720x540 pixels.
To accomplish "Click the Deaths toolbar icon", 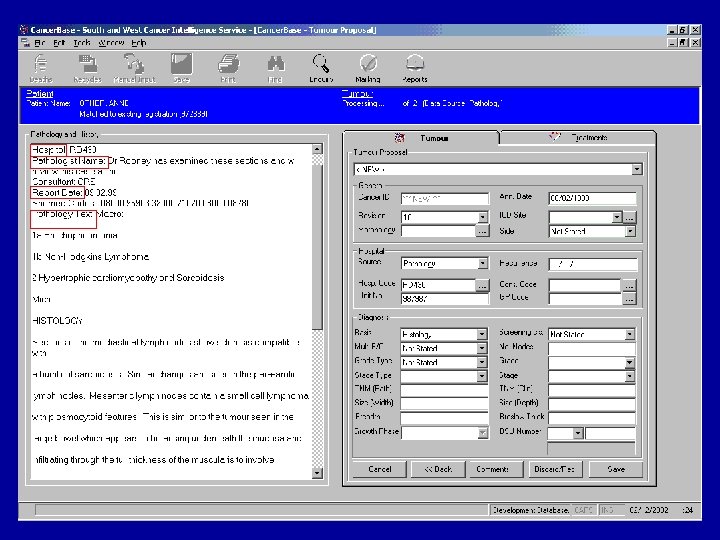I will tap(41, 63).
